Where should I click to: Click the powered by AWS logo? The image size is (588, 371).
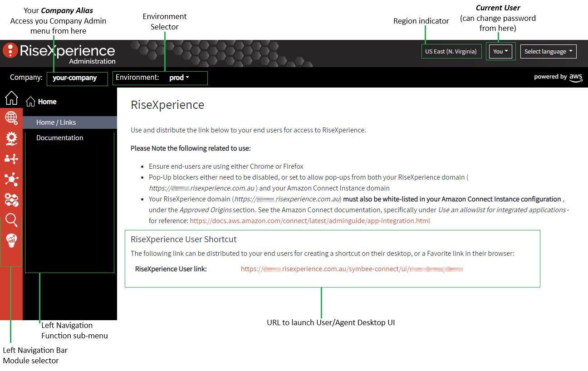coord(558,77)
